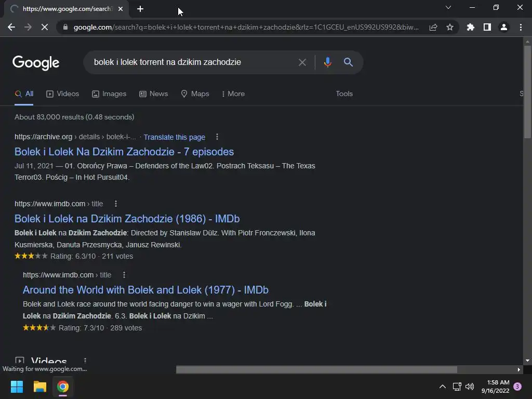Image resolution: width=532 pixels, height=399 pixels.
Task: Switch to the News tab
Action: [154, 94]
